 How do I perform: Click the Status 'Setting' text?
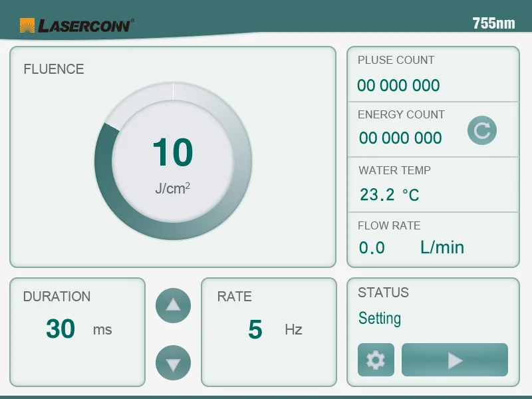click(x=380, y=319)
